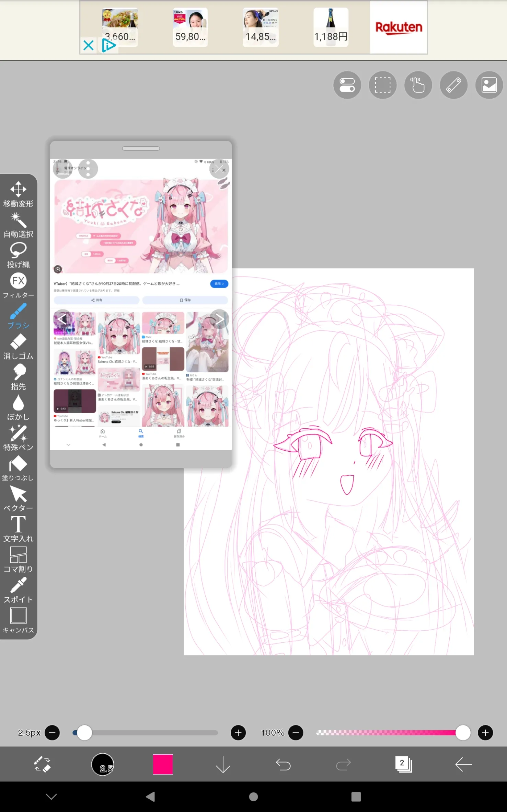The height and width of the screenshot is (812, 507).
Task: Select the Text (文字入れ) tool
Action: pos(18,529)
